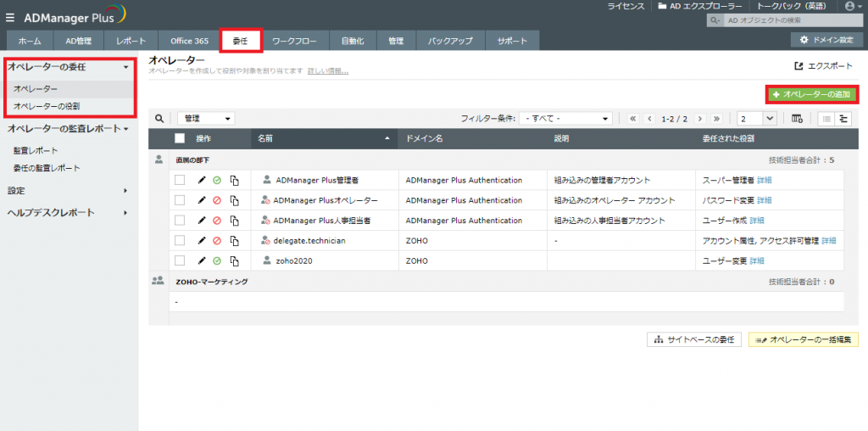Open the 管理 dropdown
Image resolution: width=868 pixels, height=431 pixels.
point(206,119)
